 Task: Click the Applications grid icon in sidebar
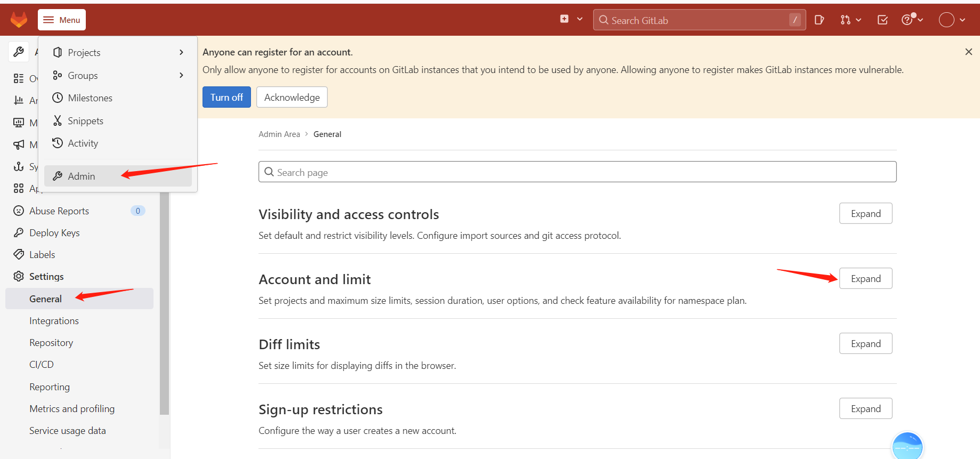point(19,188)
